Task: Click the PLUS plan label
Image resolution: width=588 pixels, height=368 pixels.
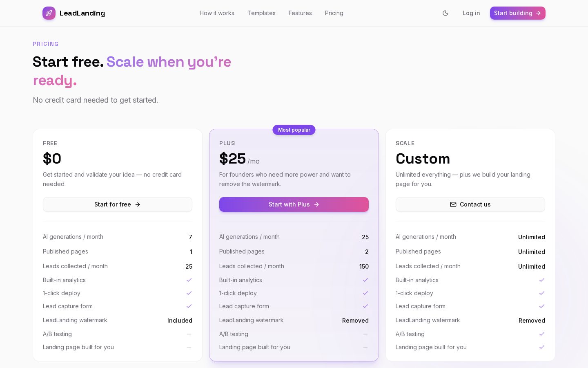Action: click(x=227, y=143)
